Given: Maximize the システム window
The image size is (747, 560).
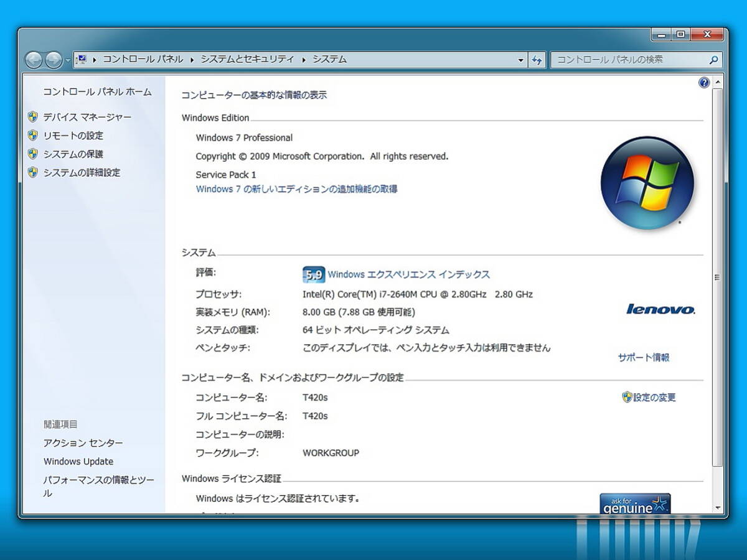Looking at the screenshot, I should (680, 35).
